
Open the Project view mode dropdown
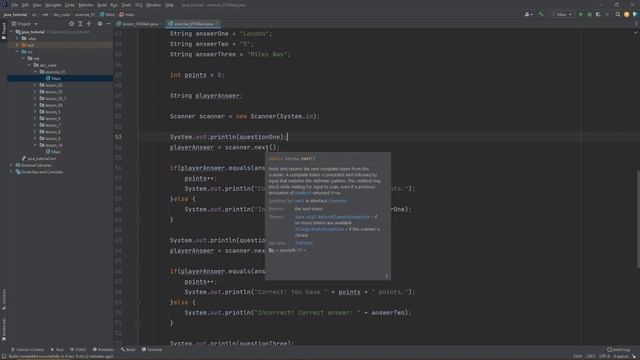pyautogui.click(x=25, y=24)
